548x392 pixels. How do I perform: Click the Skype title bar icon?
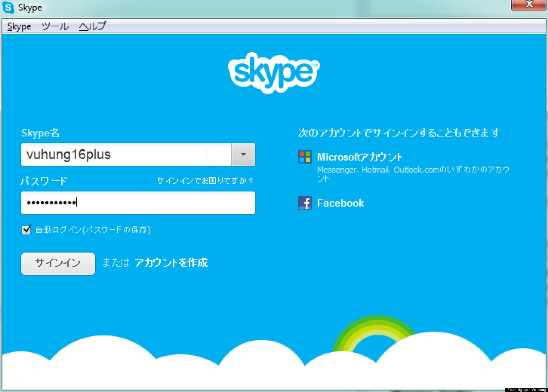point(8,7)
